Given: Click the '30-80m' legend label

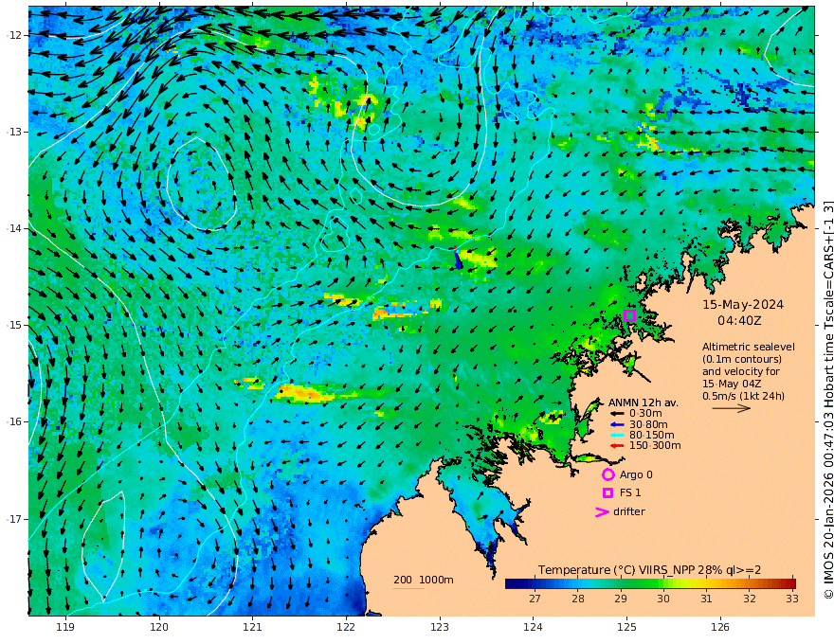Looking at the screenshot, I should point(648,424).
